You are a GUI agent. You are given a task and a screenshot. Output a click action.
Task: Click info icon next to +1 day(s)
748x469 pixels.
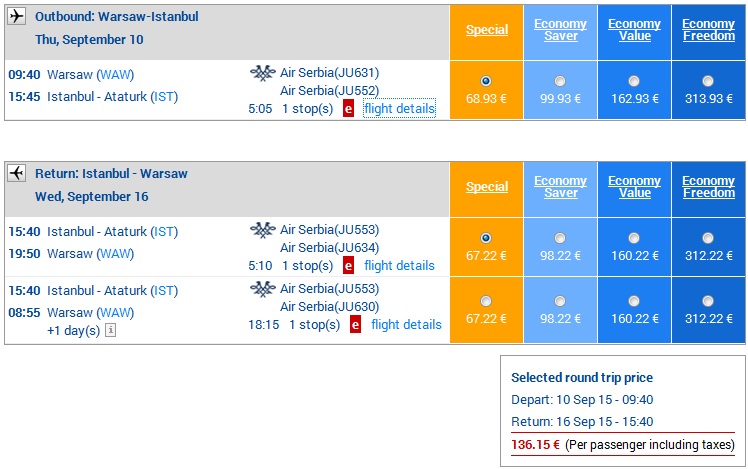(110, 330)
